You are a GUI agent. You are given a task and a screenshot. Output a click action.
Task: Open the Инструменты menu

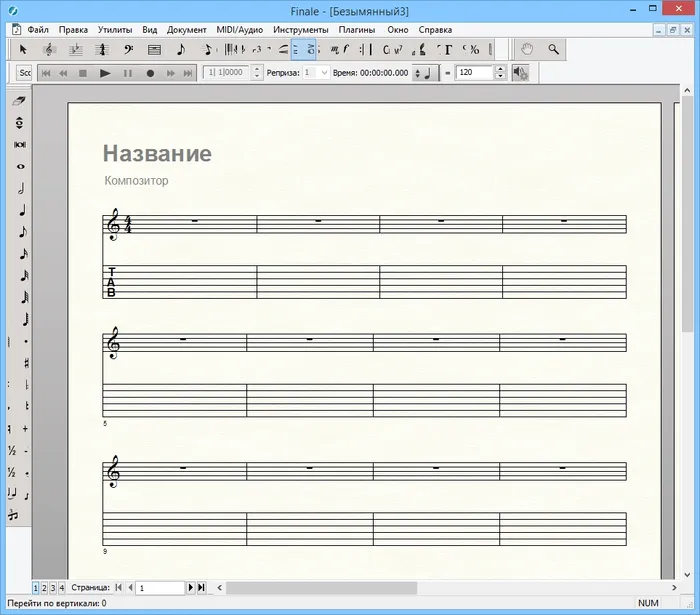[300, 30]
